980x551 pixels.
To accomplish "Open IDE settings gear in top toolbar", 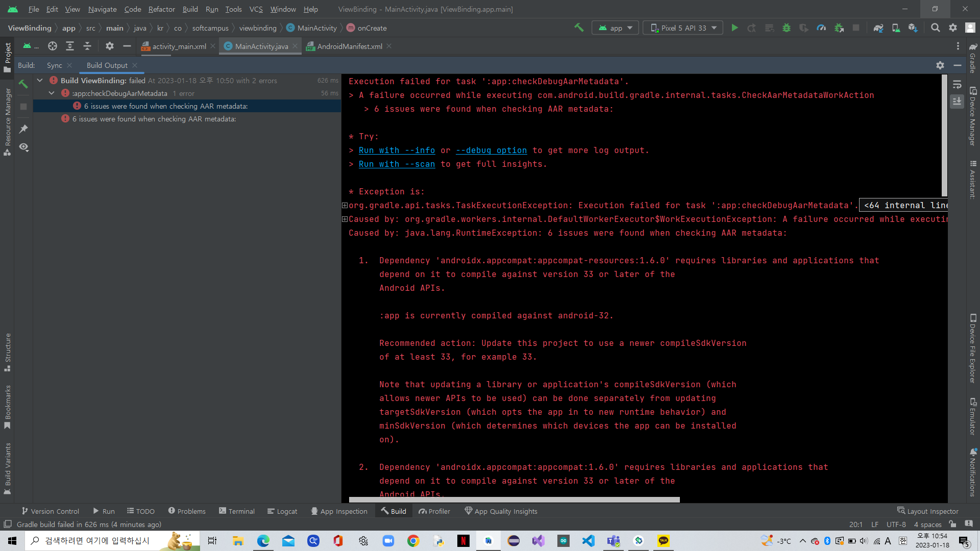I will 953,28.
